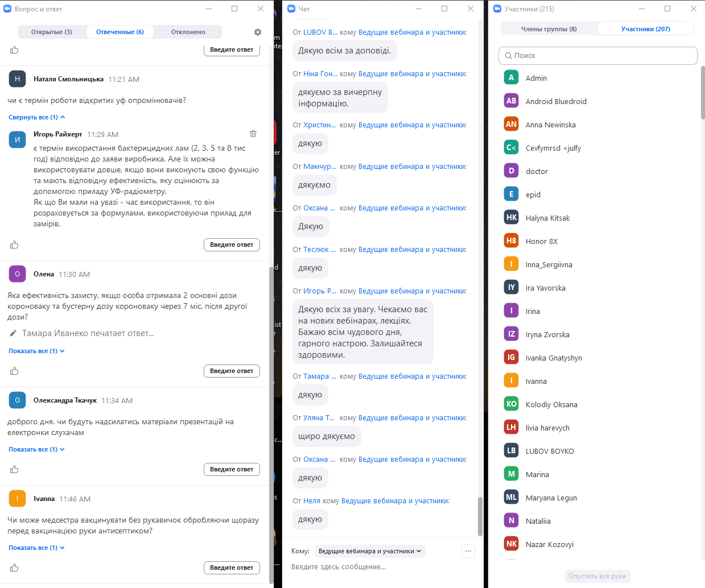Viewport: 705px width, 588px height.
Task: Click the LUBOV BOYKO avatar icon
Action: pyautogui.click(x=511, y=450)
